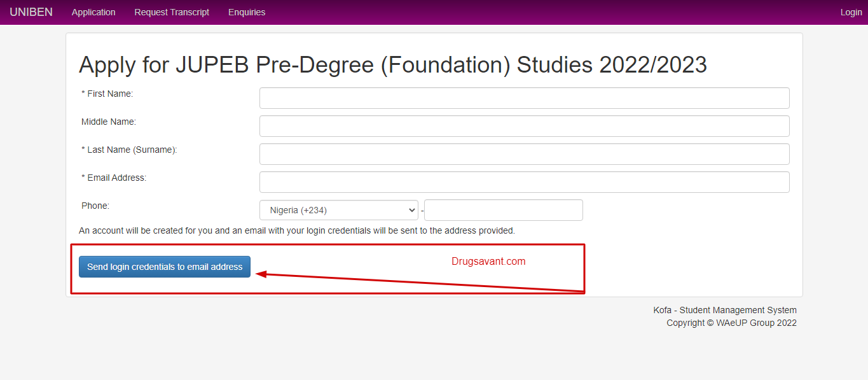This screenshot has height=380, width=868.
Task: Click the First Name required label
Action: click(108, 94)
